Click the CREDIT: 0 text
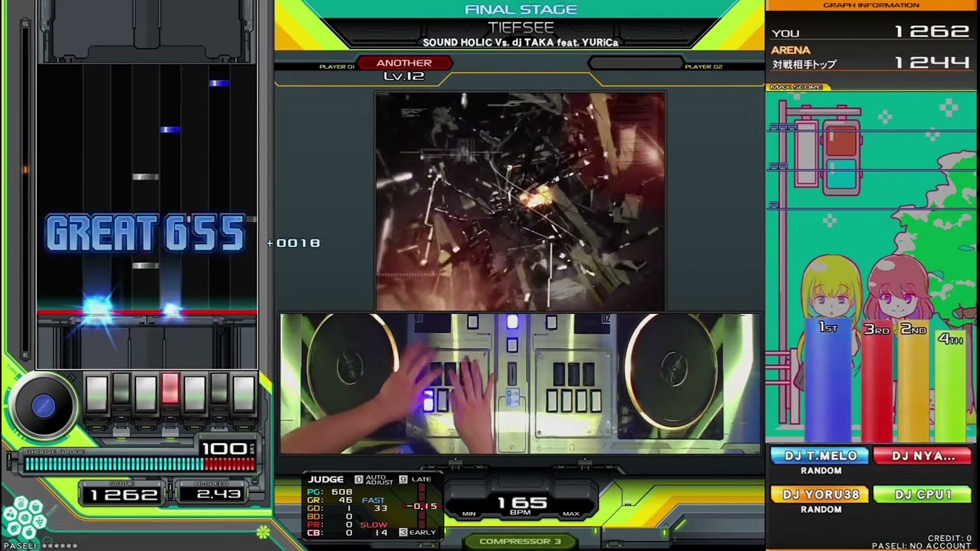This screenshot has width=980, height=551. (x=949, y=539)
